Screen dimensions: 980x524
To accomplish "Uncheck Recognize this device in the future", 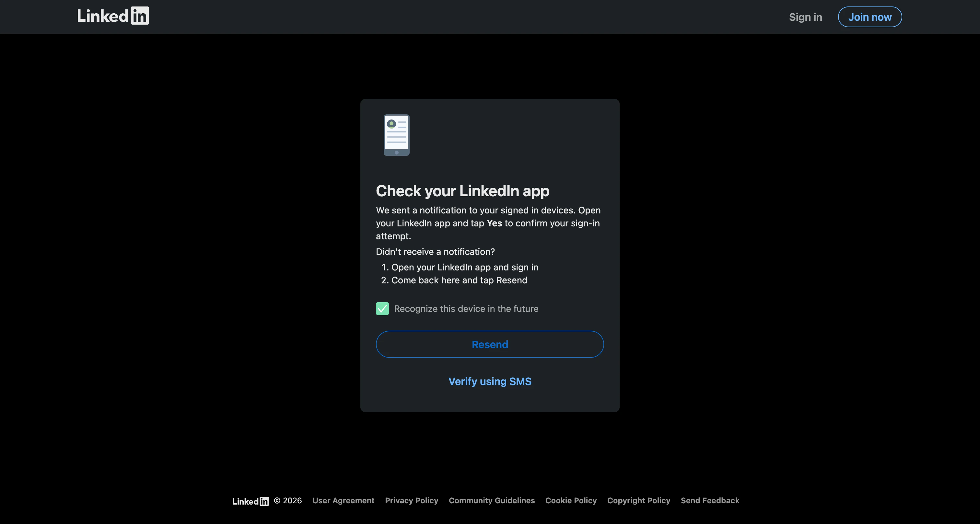I will click(x=382, y=309).
